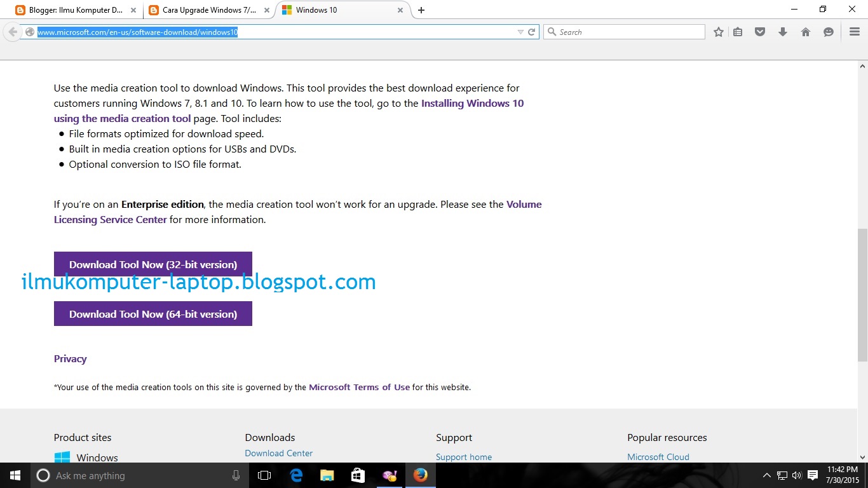Click Firefox icon on taskbar
This screenshot has width=868, height=488.
pos(420,475)
